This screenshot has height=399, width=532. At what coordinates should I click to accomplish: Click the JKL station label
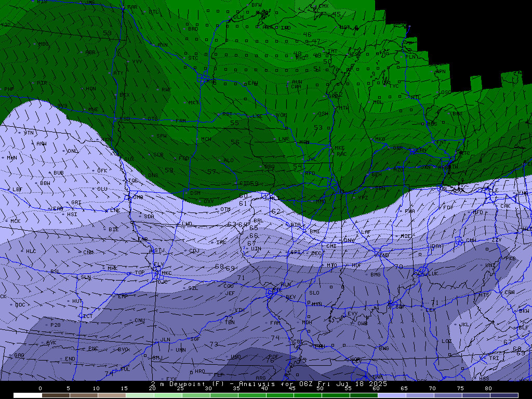click(x=464, y=324)
